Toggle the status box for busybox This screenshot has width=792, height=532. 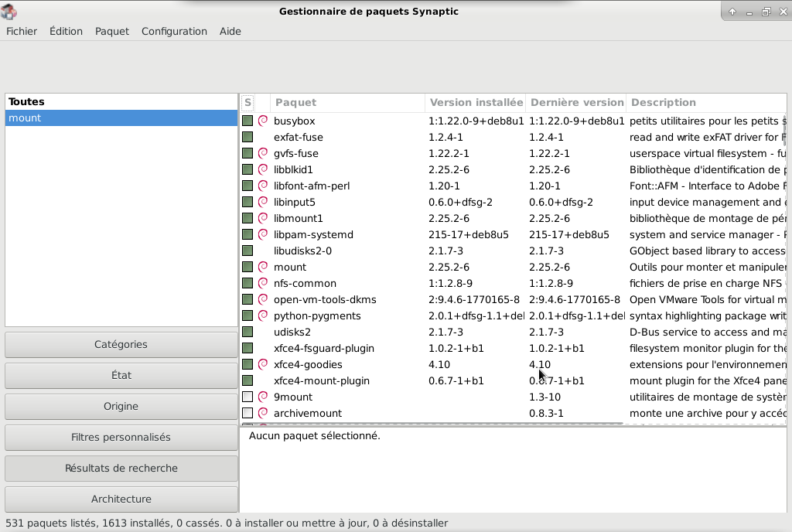[247, 121]
